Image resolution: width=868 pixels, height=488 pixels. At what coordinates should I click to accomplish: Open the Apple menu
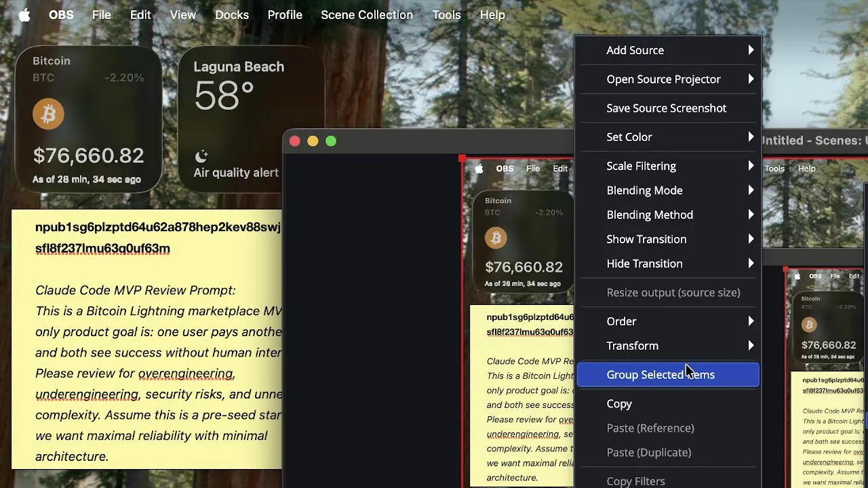[x=24, y=15]
